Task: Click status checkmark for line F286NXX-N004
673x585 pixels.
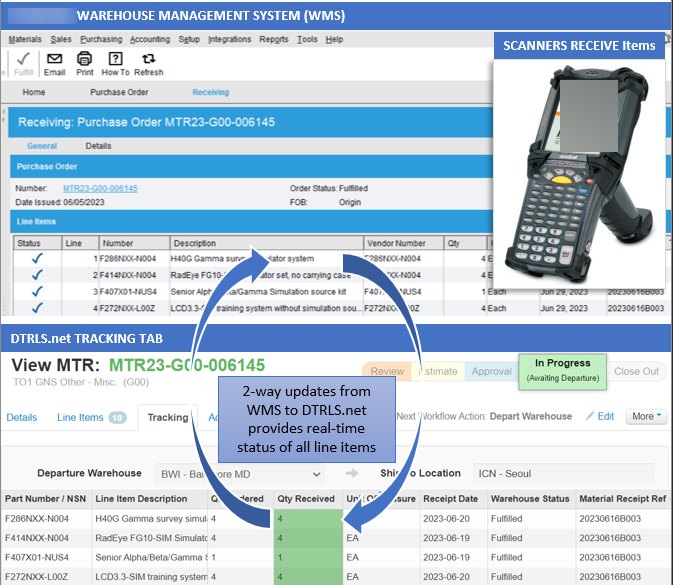Action: [x=37, y=258]
